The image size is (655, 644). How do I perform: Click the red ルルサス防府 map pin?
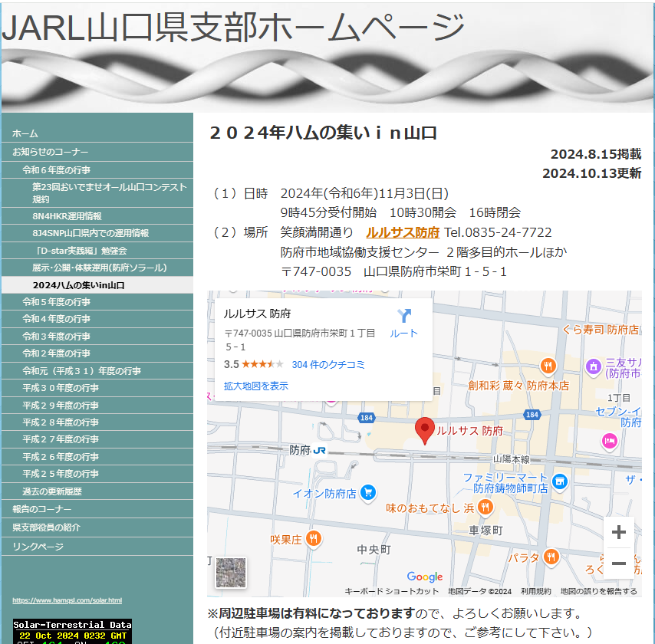(x=425, y=431)
